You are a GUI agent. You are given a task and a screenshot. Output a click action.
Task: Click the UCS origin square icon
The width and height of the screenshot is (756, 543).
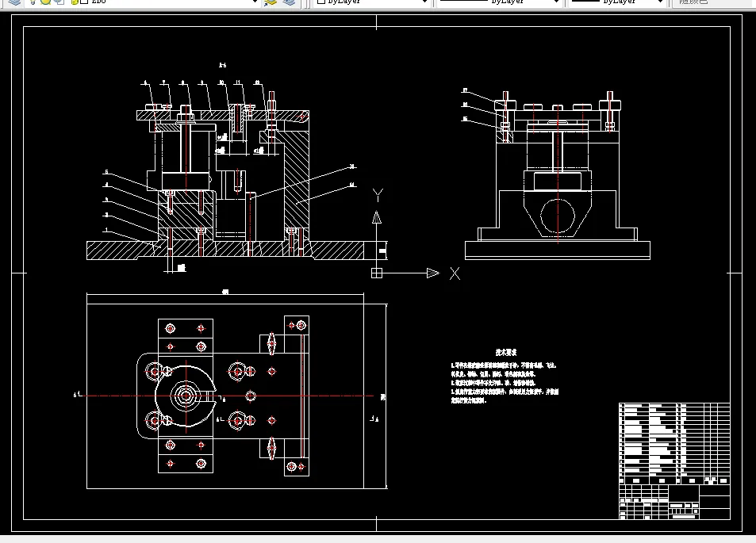pyautogui.click(x=377, y=273)
